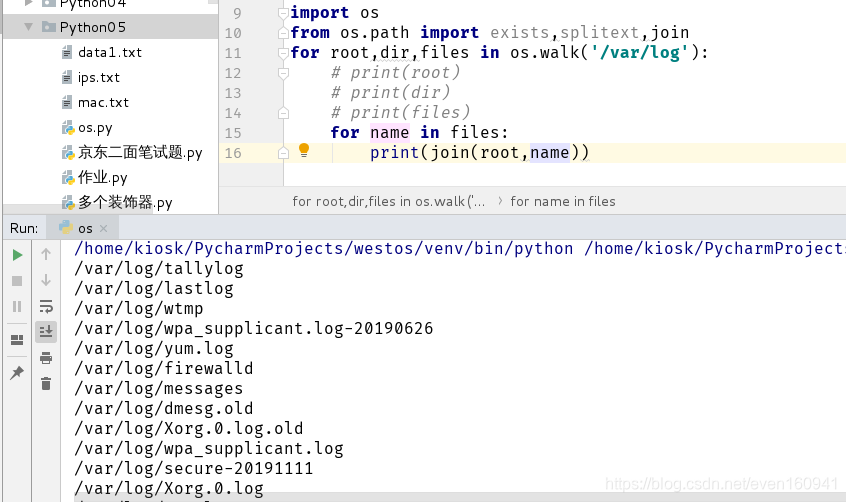846x502 pixels.
Task: Pin the Run tab
Action: (17, 372)
